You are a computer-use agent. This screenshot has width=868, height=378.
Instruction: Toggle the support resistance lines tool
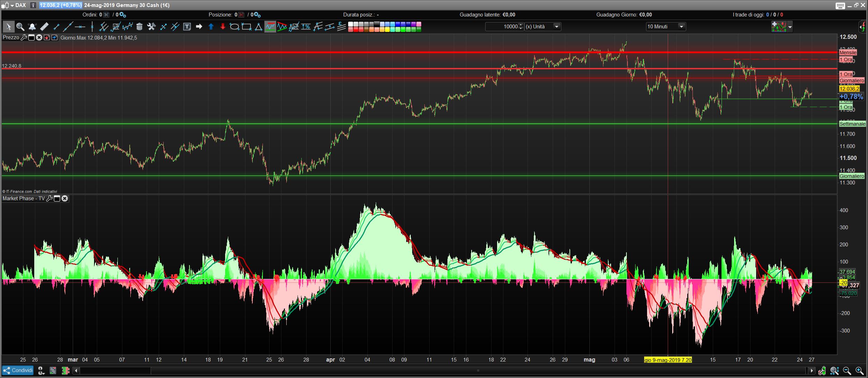pos(270,27)
